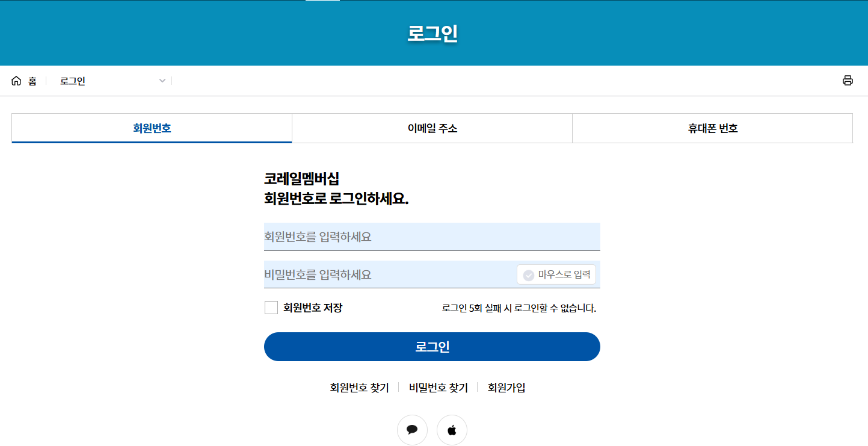Click the 코레일멤버십 heading text
This screenshot has height=446, width=868.
click(x=301, y=178)
